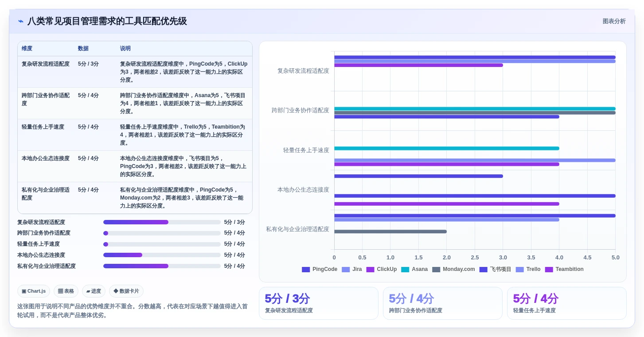Click the 复杂研发流程适配度 label on the chart axis

pos(303,71)
